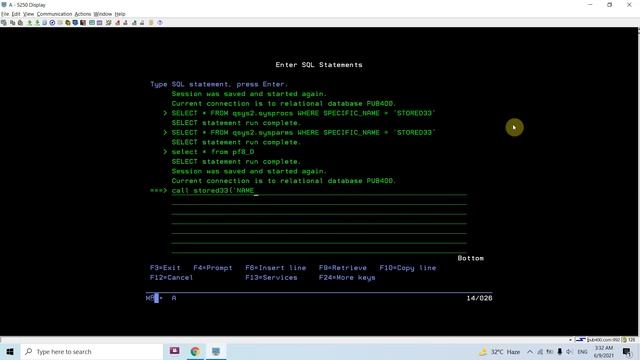Click the volume speaker tray icon
The image size is (640, 360).
tap(569, 352)
